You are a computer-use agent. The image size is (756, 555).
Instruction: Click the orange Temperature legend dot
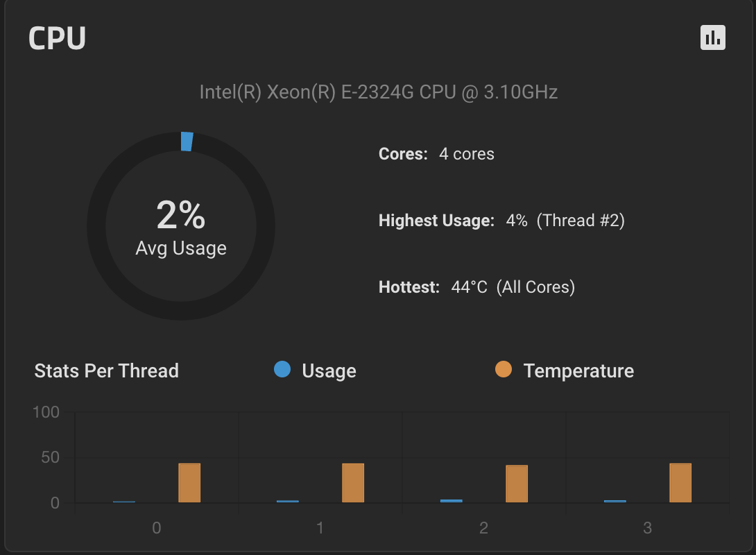tap(504, 369)
